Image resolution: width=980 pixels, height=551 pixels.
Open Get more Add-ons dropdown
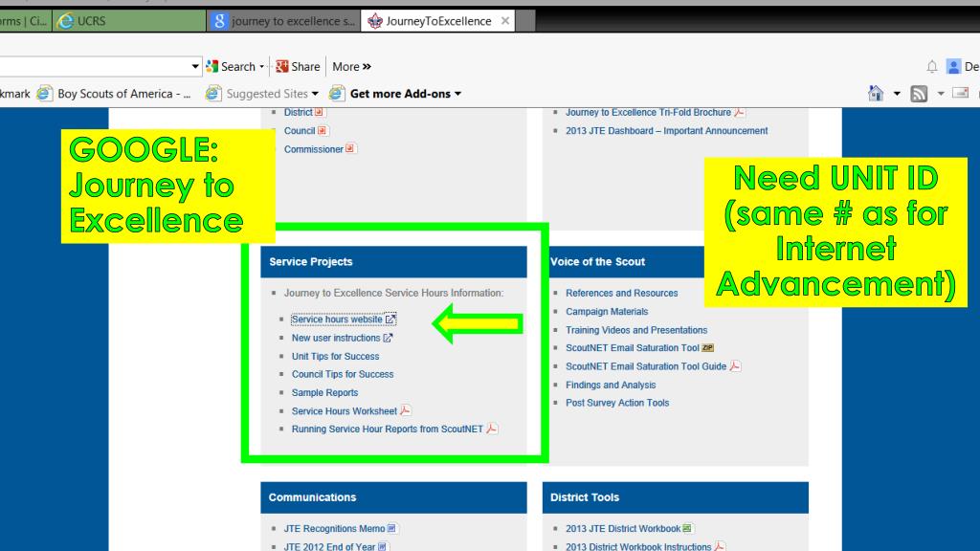pyautogui.click(x=458, y=94)
